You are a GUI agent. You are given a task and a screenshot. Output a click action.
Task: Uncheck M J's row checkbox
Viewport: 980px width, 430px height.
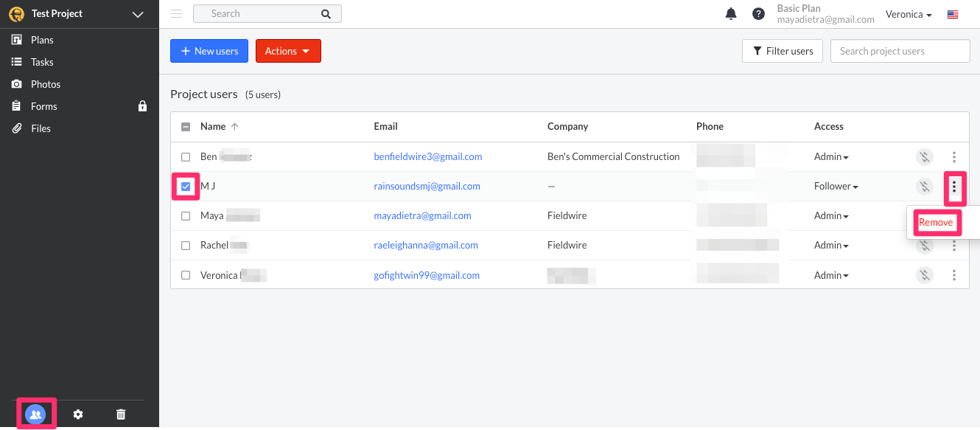(x=185, y=186)
